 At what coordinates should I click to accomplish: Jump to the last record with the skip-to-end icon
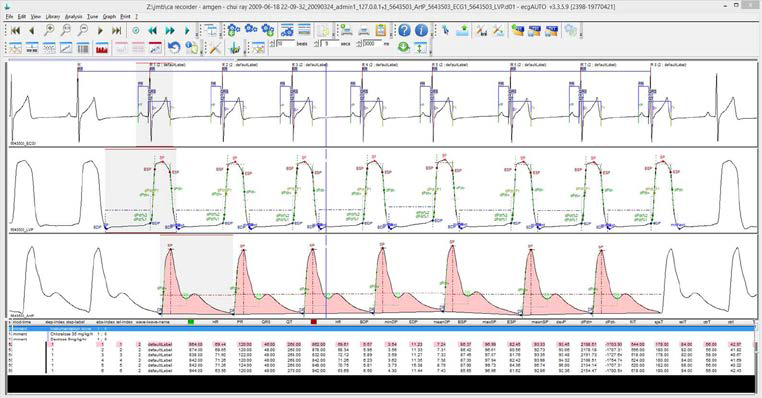point(117,31)
